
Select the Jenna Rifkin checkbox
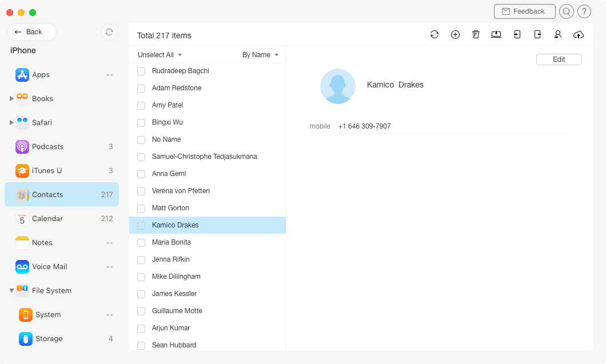[141, 260]
